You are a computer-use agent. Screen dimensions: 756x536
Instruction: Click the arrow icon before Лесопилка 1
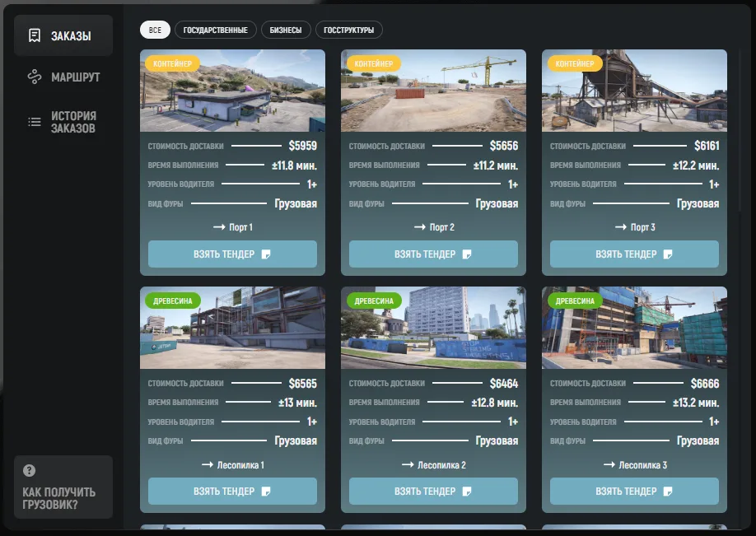click(x=208, y=464)
